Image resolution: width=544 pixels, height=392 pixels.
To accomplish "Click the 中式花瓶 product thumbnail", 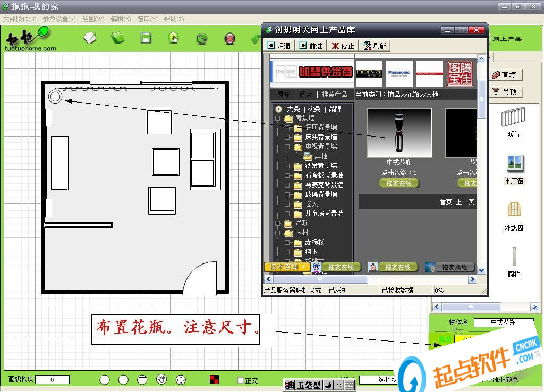I will click(399, 132).
